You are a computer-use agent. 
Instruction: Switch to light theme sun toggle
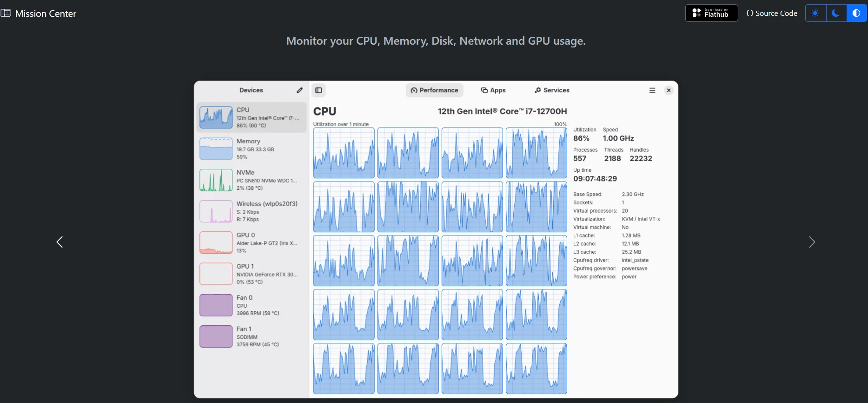point(815,13)
